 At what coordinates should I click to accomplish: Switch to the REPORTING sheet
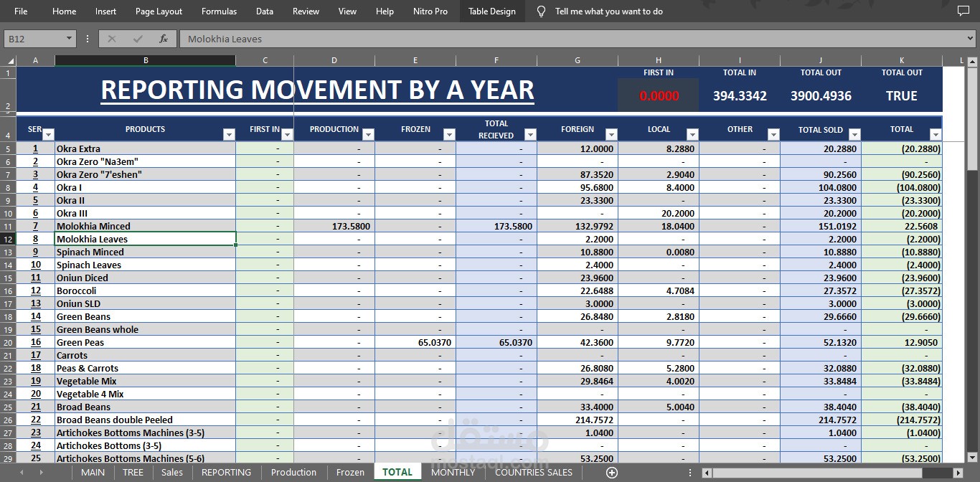point(226,472)
